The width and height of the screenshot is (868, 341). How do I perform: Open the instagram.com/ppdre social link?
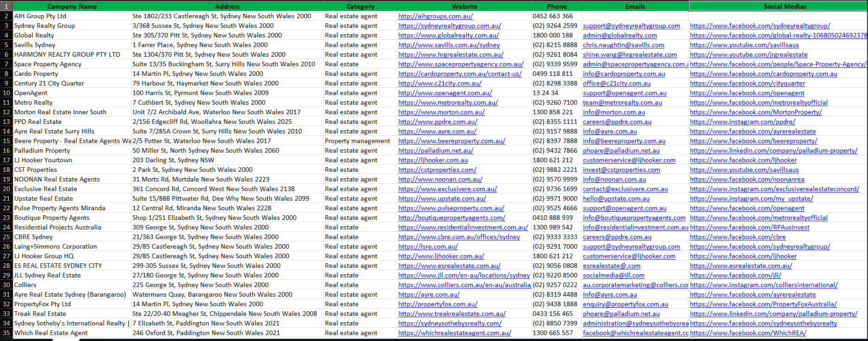[x=742, y=122]
